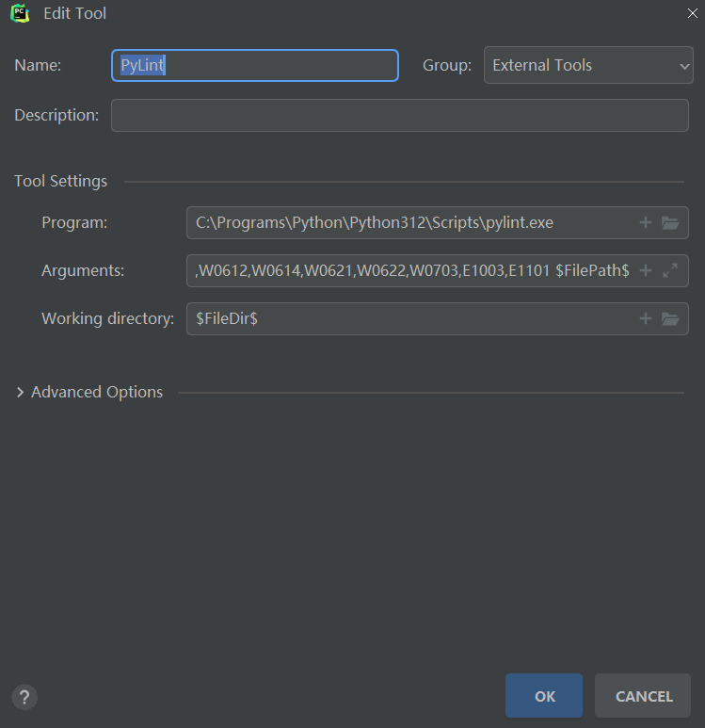Expand the Arguments field editor

click(670, 270)
